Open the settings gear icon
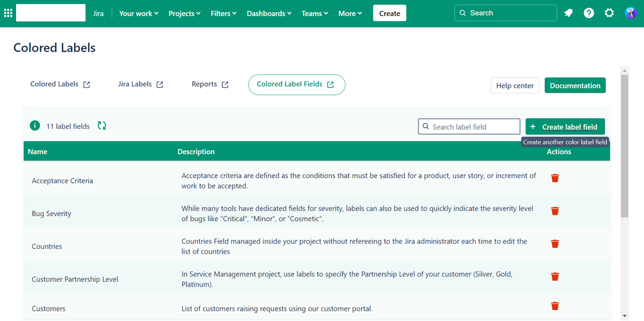This screenshot has width=644, height=321. [x=609, y=13]
